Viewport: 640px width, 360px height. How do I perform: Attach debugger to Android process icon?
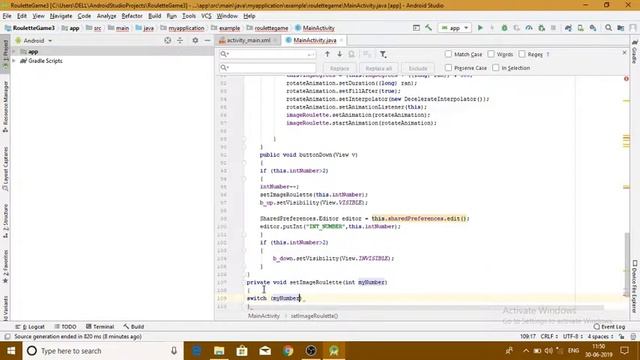542,28
